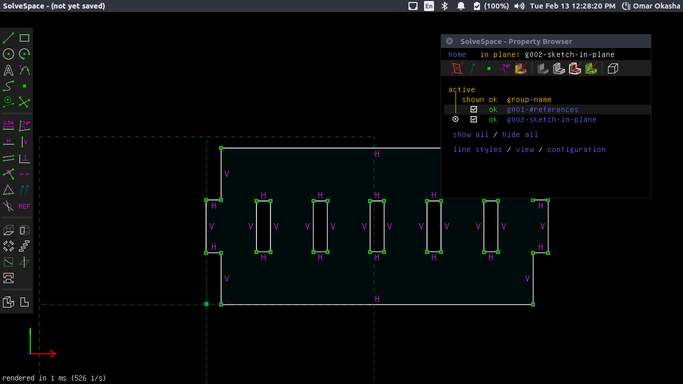The image size is (683, 384).
Task: Click the Nearest Isometric View icon
Action: point(8,302)
